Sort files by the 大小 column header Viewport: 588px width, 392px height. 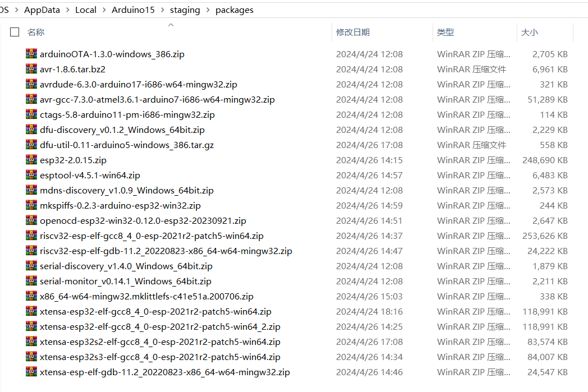(x=530, y=32)
